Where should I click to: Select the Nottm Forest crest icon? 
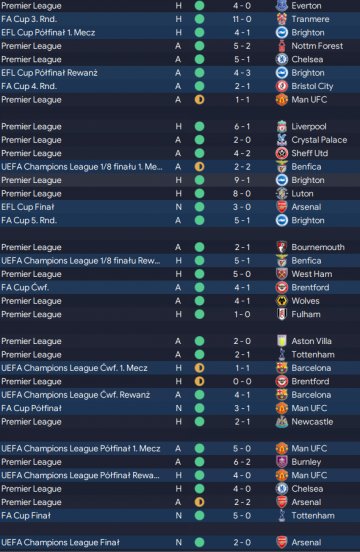[x=282, y=46]
